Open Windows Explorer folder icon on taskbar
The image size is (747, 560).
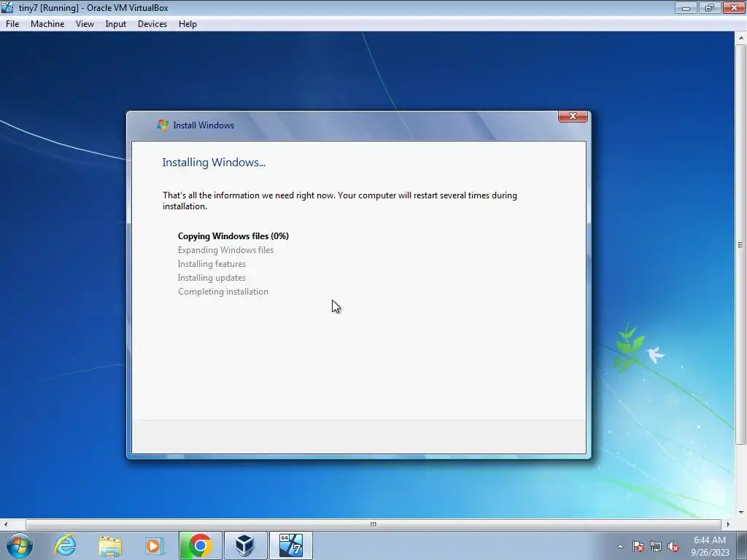coord(110,545)
